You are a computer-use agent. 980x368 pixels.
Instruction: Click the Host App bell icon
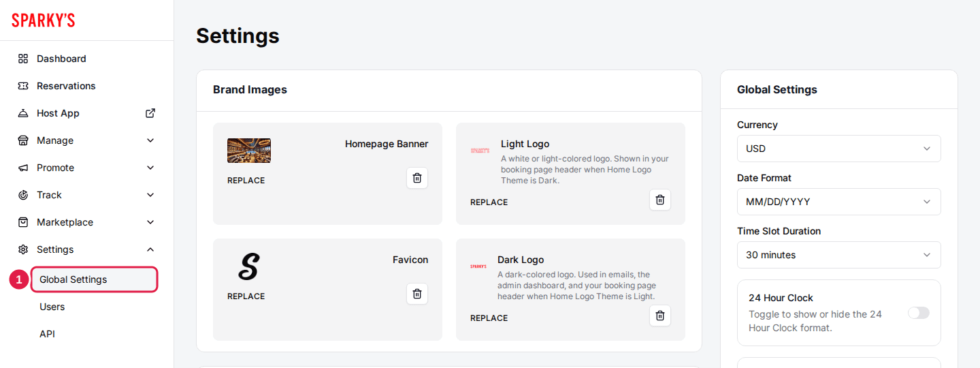coord(23,113)
